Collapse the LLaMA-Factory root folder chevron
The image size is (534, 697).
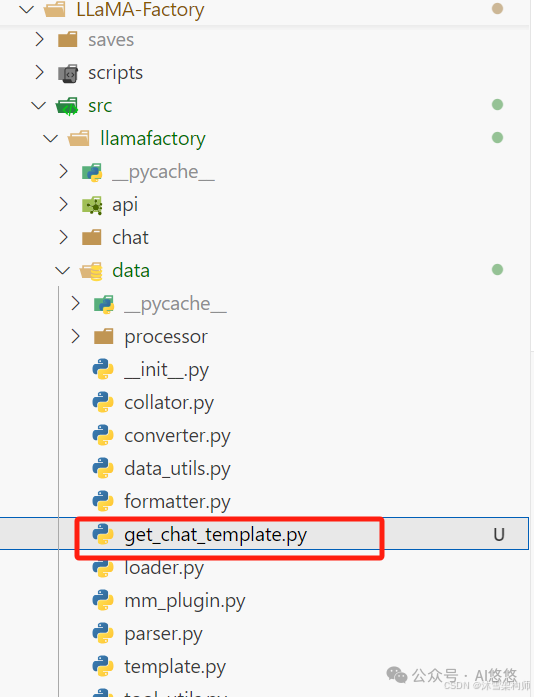coord(27,9)
